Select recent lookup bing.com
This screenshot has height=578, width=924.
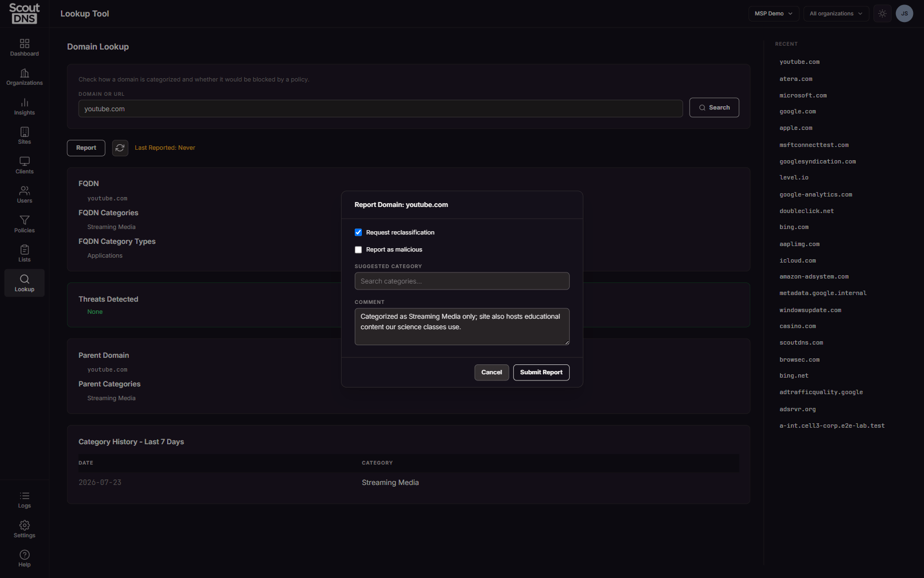794,227
